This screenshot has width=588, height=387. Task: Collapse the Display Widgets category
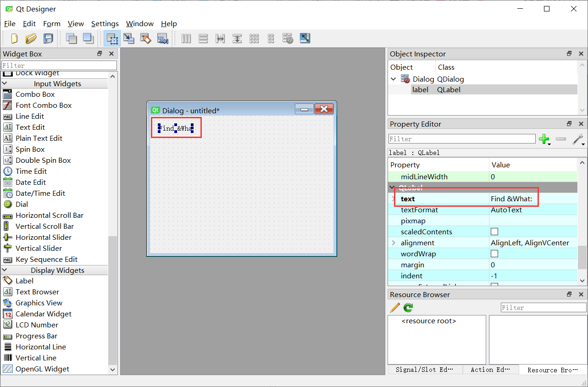pyautogui.click(x=5, y=270)
